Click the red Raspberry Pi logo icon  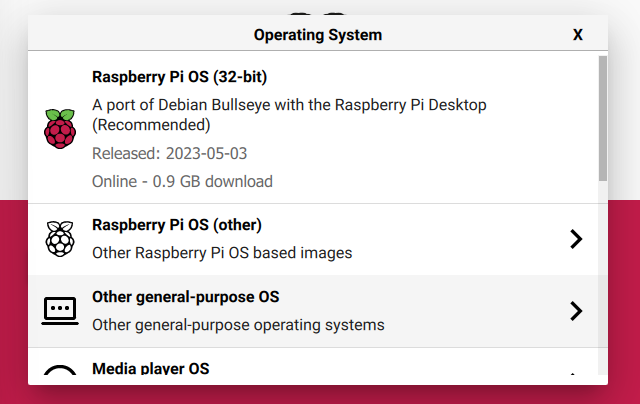click(60, 129)
